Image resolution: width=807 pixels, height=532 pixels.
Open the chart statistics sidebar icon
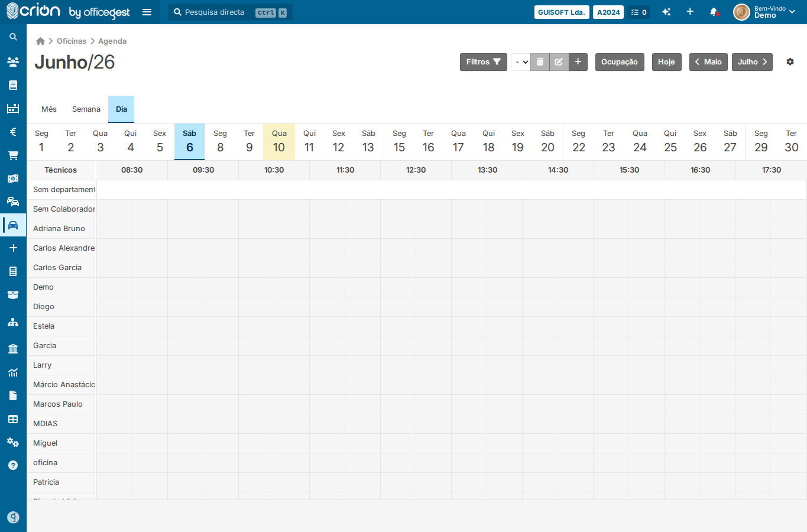pos(13,372)
